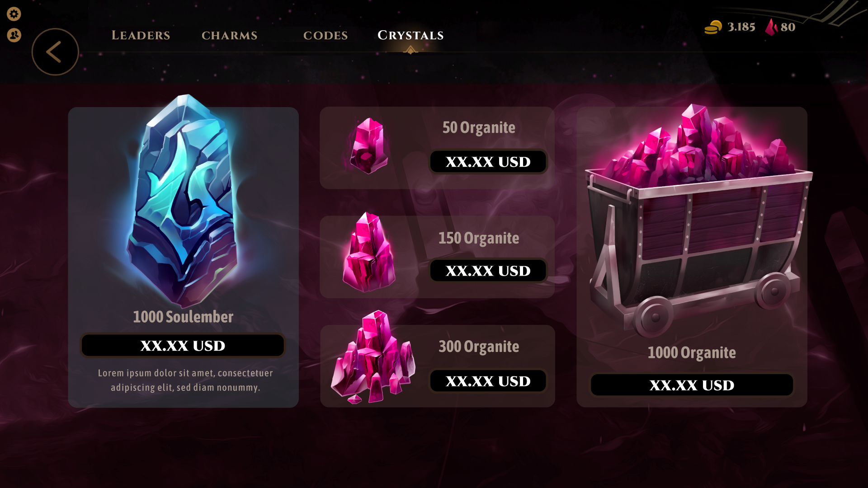Buy 150 Organite price button

488,271
